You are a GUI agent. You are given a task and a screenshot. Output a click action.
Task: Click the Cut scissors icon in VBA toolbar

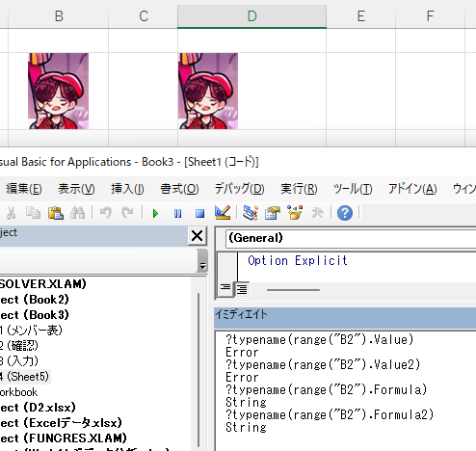11,213
